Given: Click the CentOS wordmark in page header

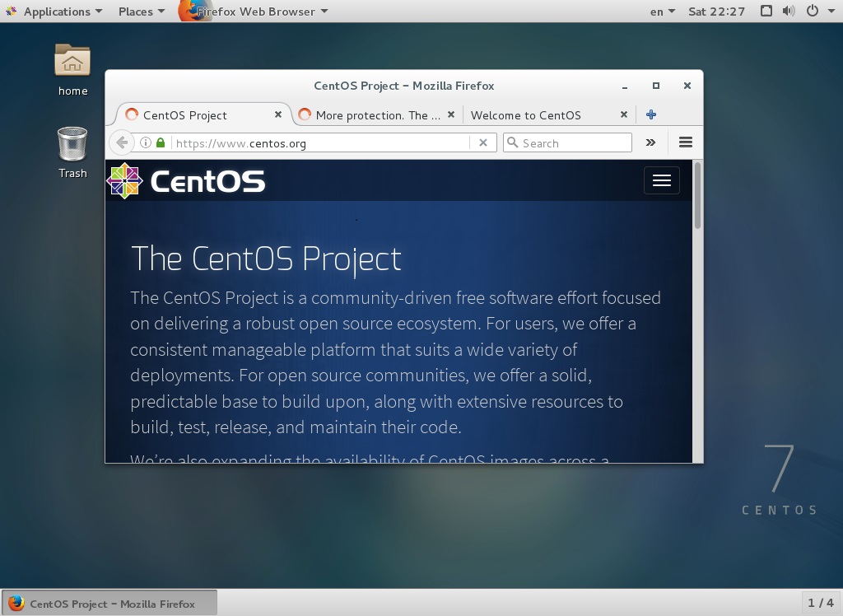Looking at the screenshot, I should tap(207, 181).
